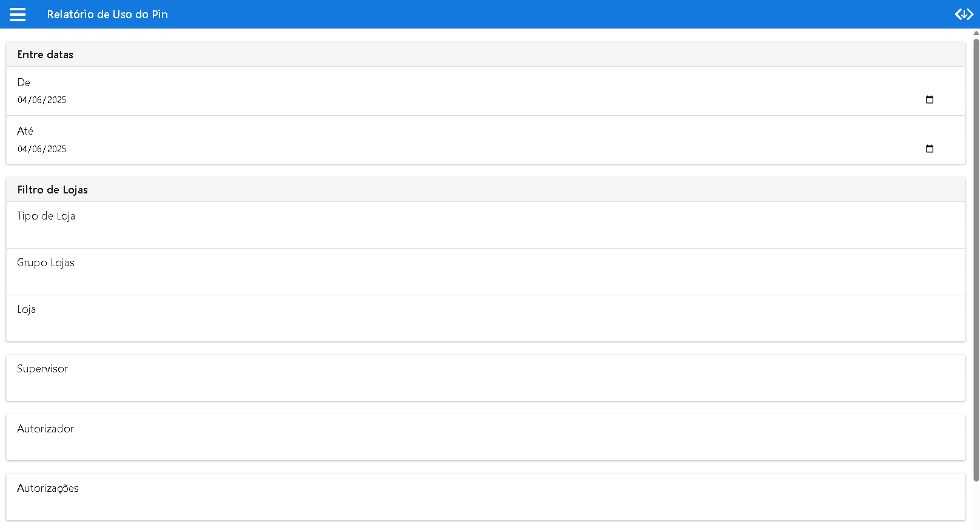The width and height of the screenshot is (980, 530).
Task: Click the Filtro de Lojas section header
Action: (53, 190)
